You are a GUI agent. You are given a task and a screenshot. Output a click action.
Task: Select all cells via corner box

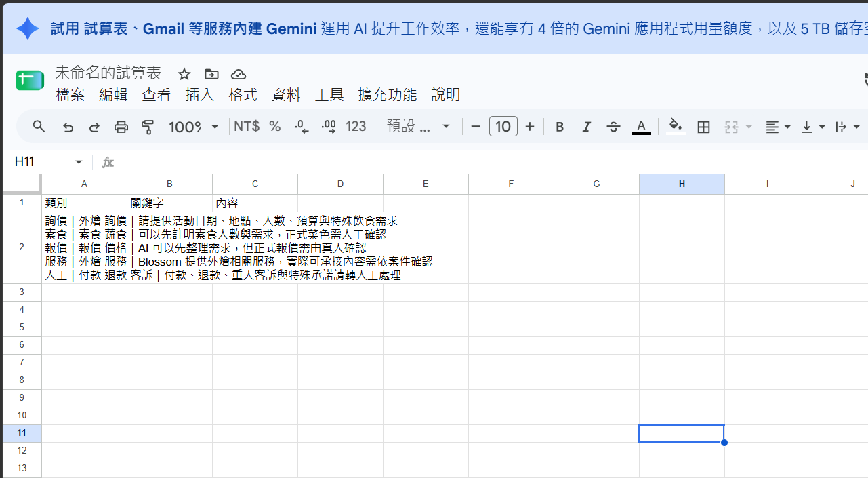pos(22,184)
